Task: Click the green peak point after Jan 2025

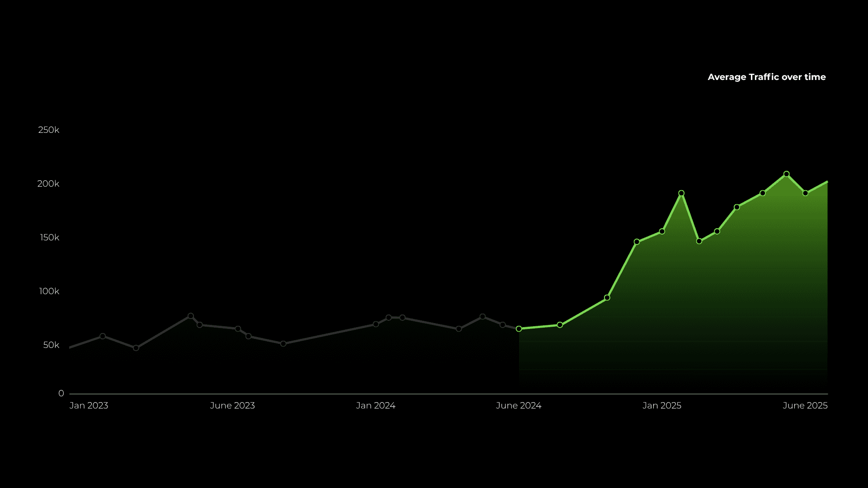Action: (x=681, y=193)
